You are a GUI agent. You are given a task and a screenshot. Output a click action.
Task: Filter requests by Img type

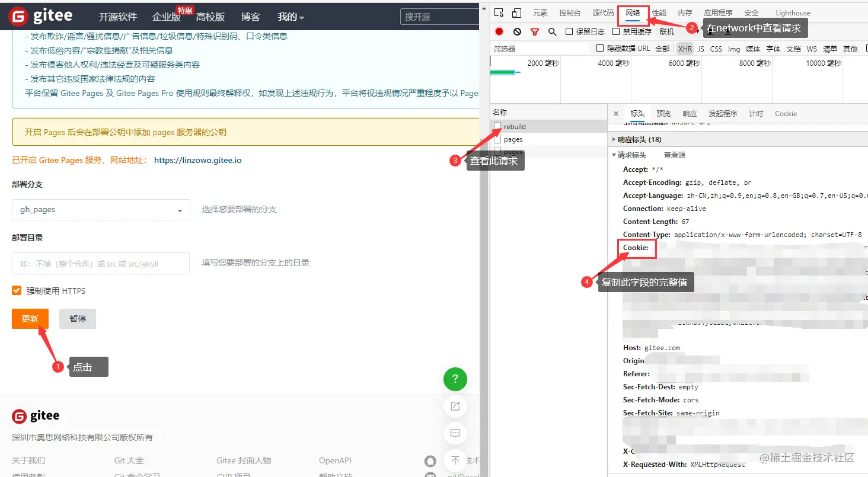[x=734, y=49]
